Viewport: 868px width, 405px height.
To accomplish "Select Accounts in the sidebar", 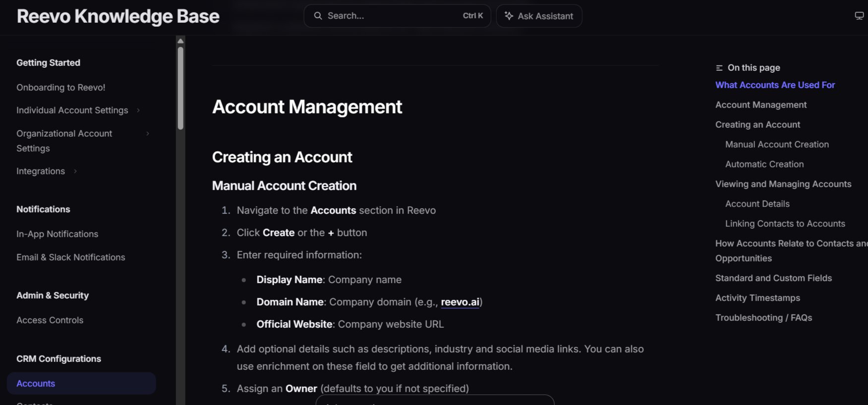I will pos(81,384).
